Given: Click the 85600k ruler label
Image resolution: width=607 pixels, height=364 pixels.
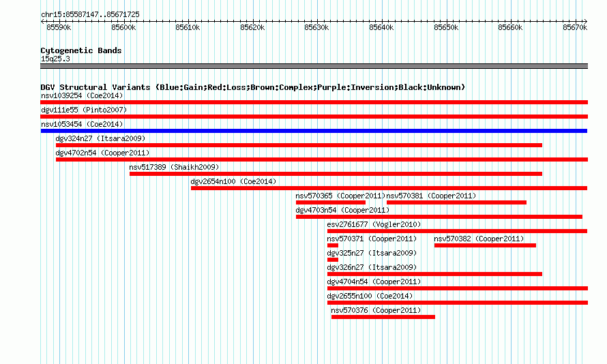Looking at the screenshot, I should [x=123, y=27].
